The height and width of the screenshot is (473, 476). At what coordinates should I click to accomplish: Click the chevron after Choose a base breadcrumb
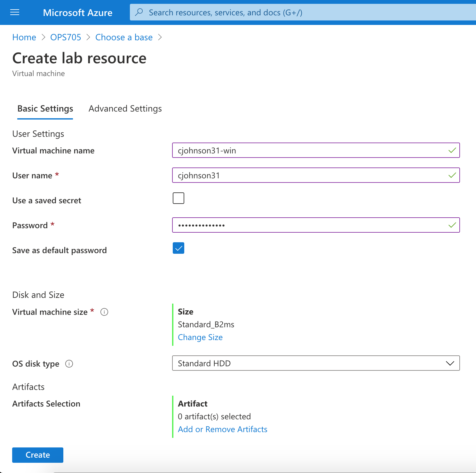coord(160,37)
